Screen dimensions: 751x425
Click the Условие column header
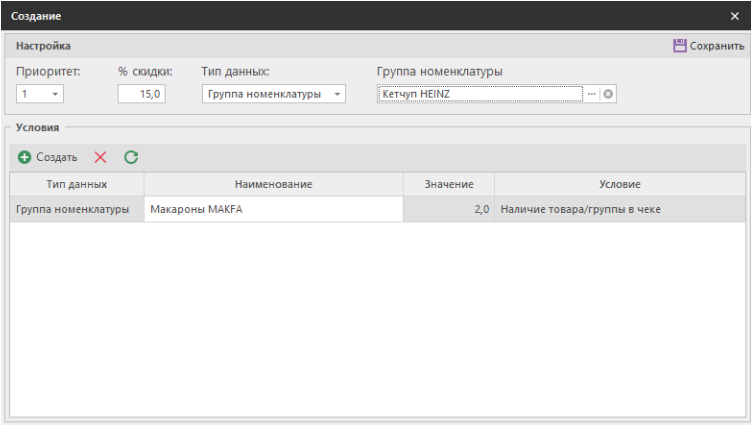coord(619,184)
